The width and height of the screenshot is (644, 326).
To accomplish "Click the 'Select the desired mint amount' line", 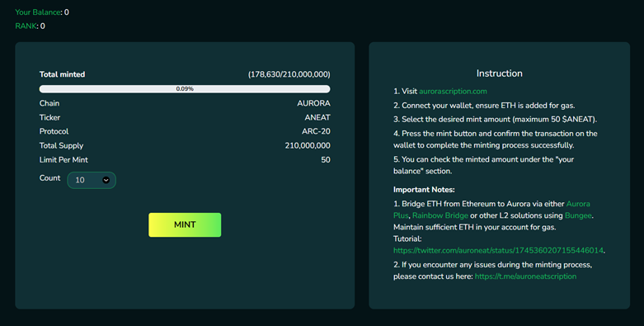I will 496,120.
